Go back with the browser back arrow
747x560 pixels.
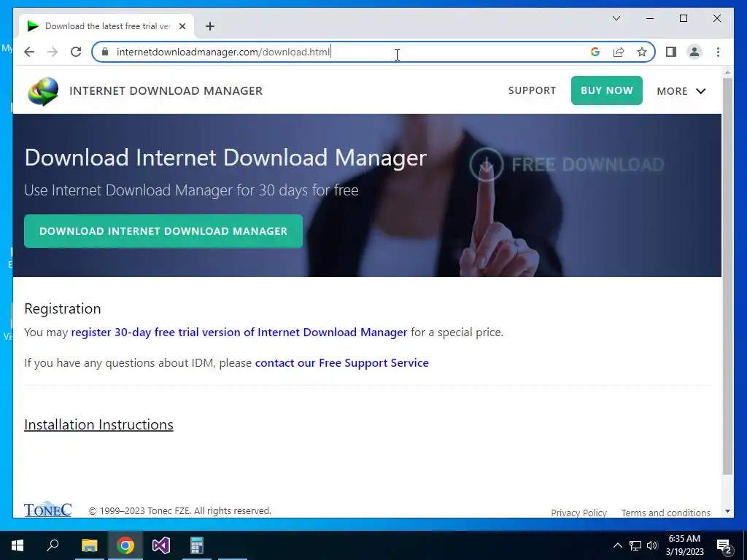(29, 52)
